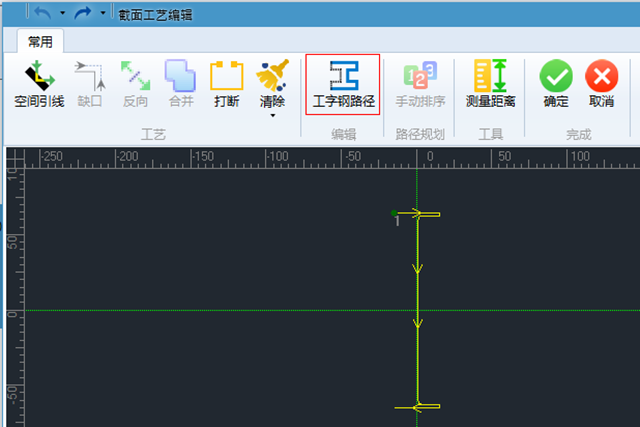640x427 pixels.
Task: Expand the 清除 dropdown arrow
Action: [272, 116]
